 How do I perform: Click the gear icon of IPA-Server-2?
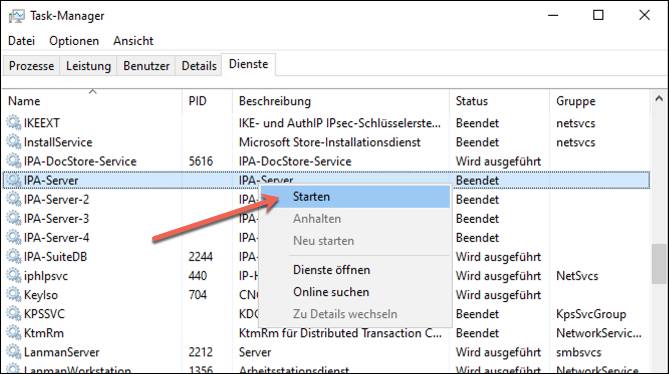click(14, 199)
